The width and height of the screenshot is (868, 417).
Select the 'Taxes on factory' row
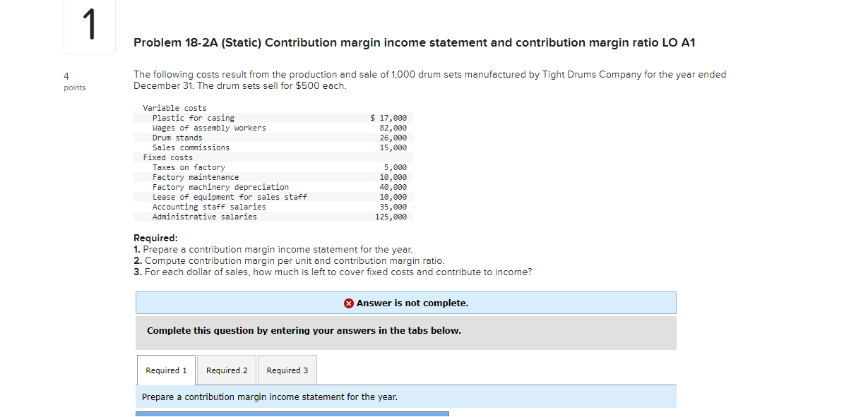(275, 167)
